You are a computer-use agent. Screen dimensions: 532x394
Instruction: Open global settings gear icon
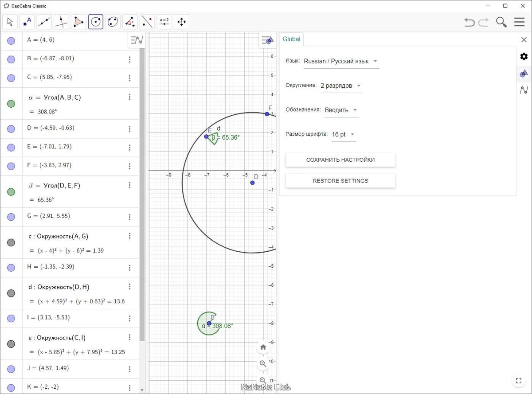[524, 56]
